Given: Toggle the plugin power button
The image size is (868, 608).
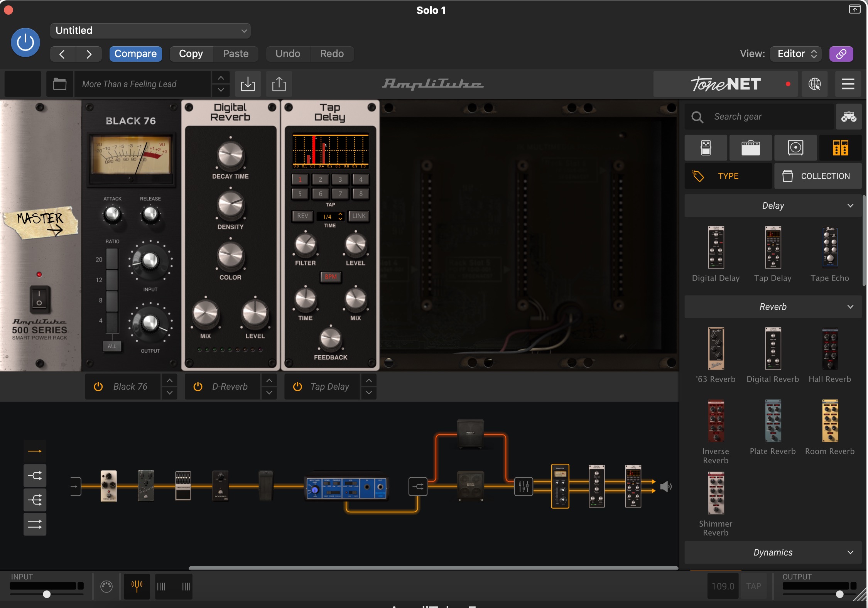Looking at the screenshot, I should click(x=25, y=42).
